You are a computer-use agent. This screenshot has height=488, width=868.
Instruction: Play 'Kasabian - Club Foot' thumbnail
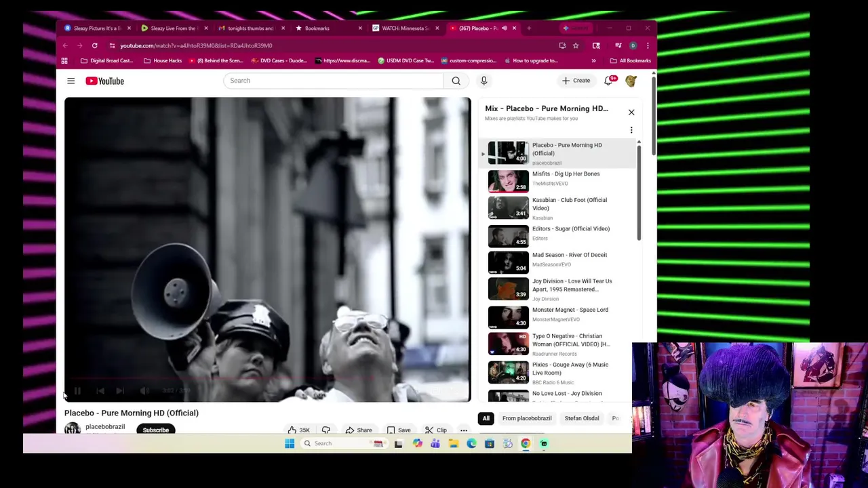(x=508, y=208)
